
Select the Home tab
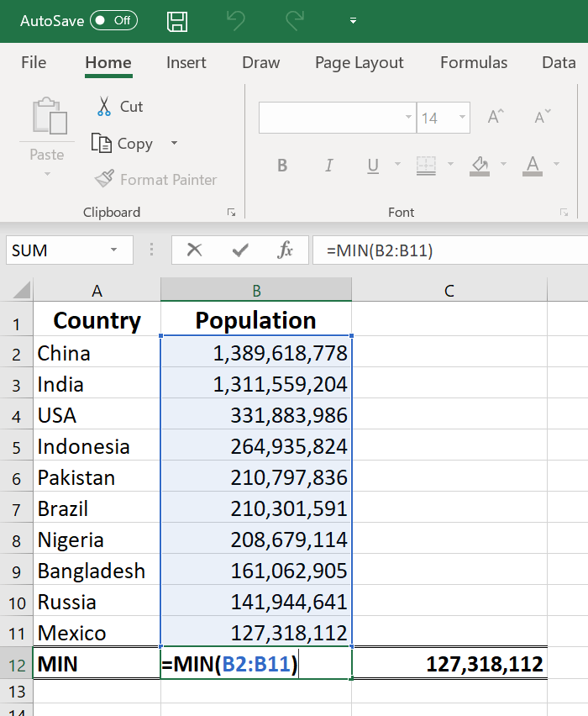click(x=108, y=62)
